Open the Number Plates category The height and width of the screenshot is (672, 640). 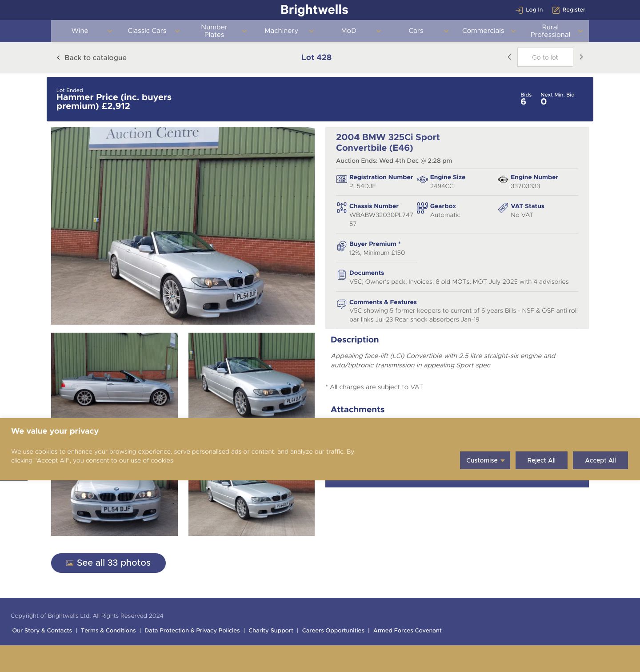click(x=214, y=31)
